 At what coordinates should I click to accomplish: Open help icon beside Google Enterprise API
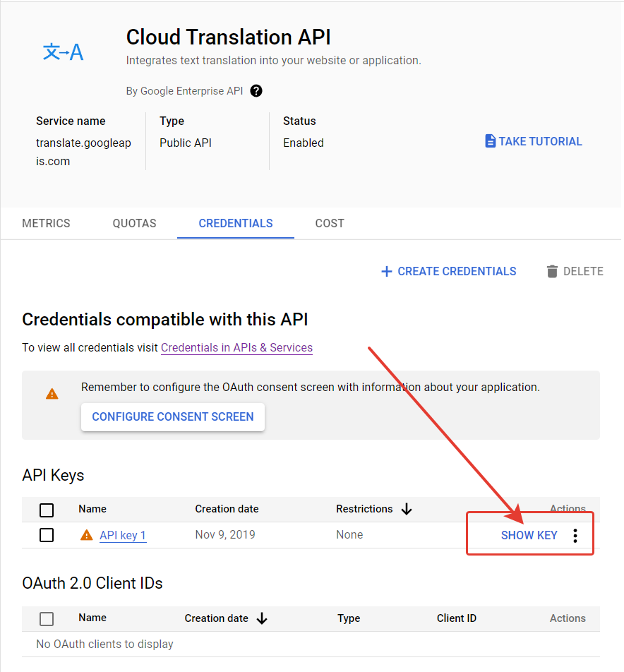pos(256,91)
